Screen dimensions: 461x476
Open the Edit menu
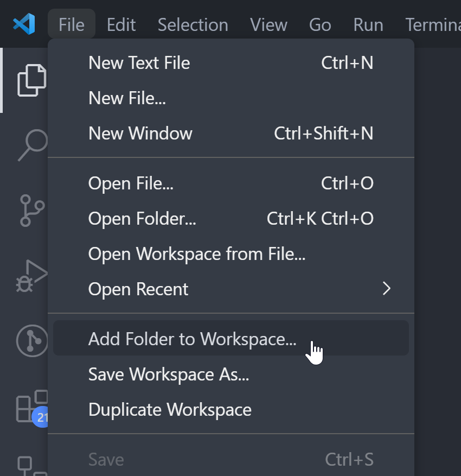click(121, 24)
